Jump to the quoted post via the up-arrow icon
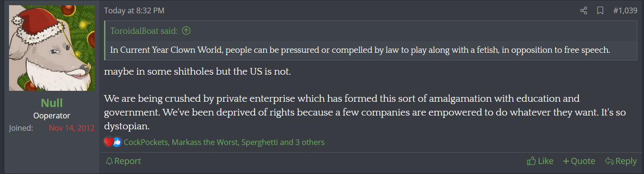 (x=186, y=31)
